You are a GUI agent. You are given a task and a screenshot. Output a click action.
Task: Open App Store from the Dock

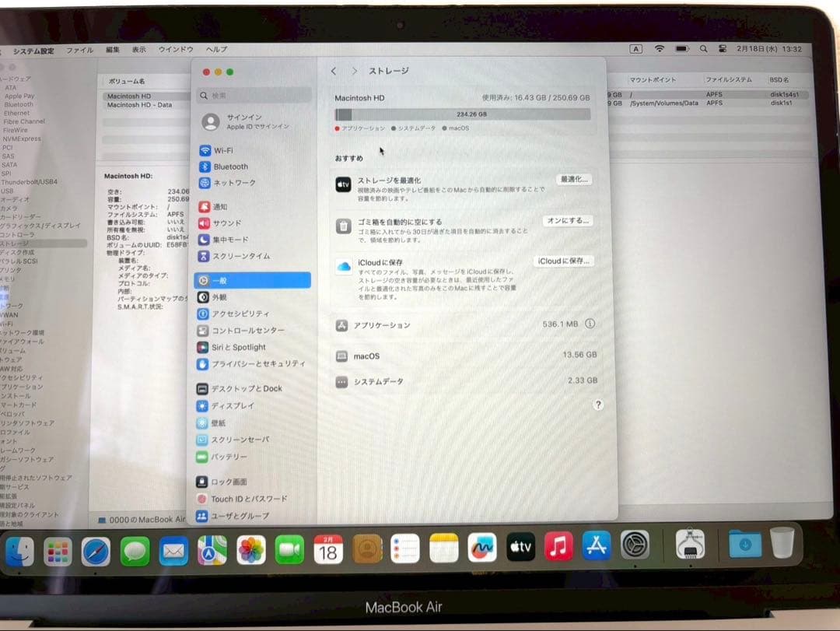597,546
